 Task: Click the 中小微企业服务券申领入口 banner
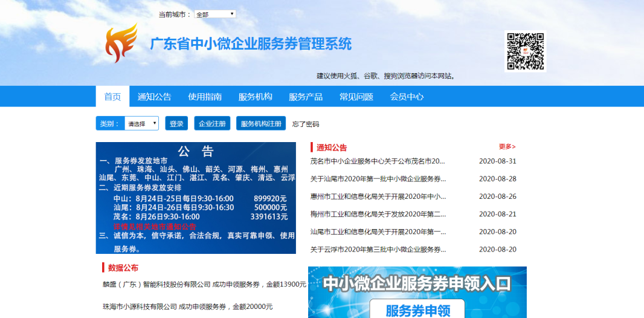(417, 292)
